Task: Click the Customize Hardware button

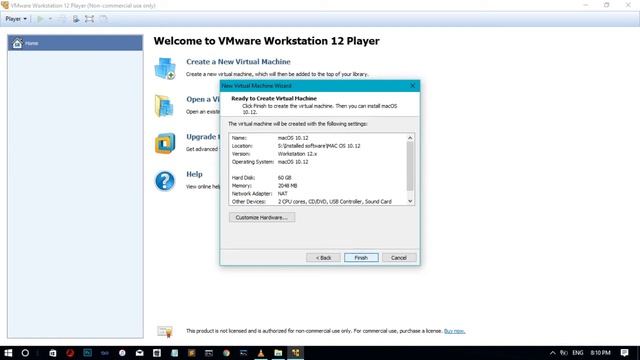Action: click(262, 218)
